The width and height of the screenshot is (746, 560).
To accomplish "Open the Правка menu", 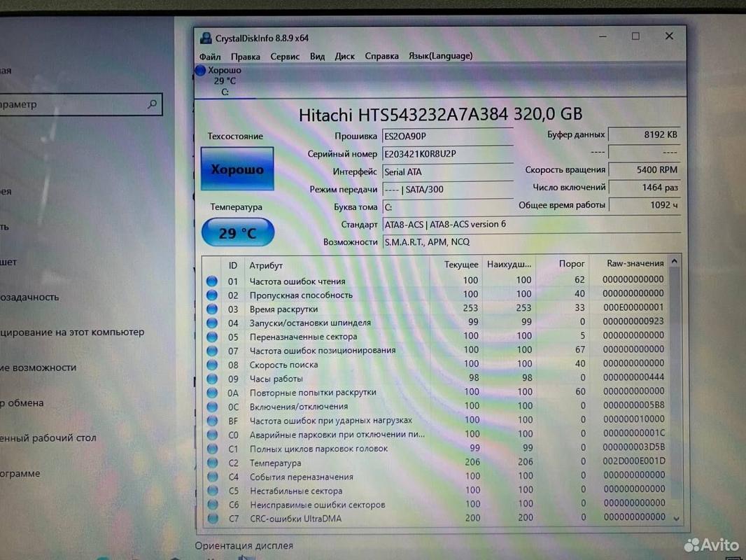I will point(246,57).
